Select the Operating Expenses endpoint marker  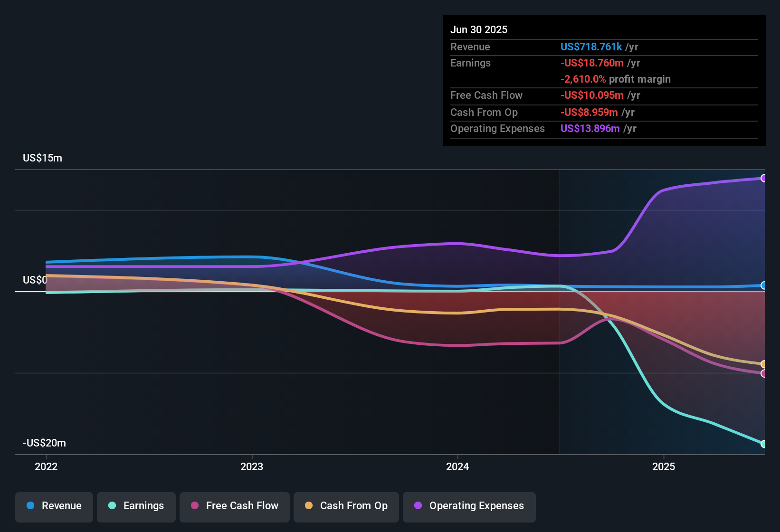pos(763,178)
